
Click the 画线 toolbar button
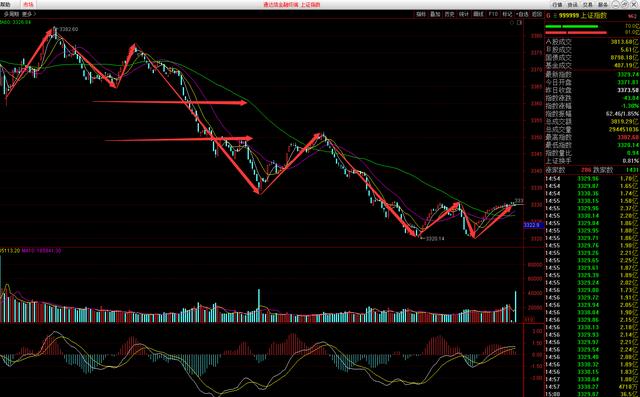(x=478, y=14)
